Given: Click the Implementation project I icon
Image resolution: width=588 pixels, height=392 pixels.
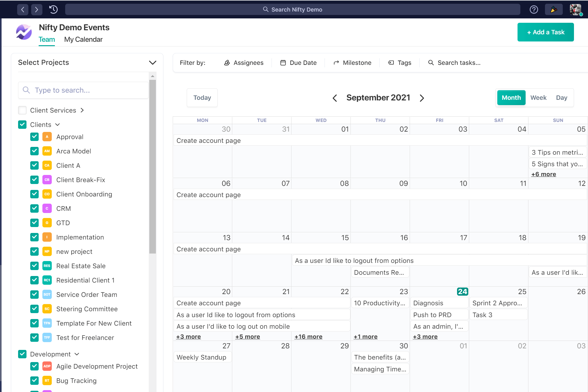Looking at the screenshot, I should 47,237.
